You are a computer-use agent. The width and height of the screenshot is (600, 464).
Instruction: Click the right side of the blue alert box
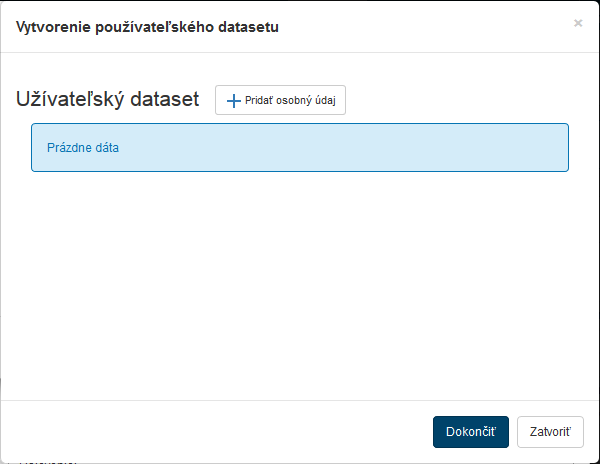[500, 148]
